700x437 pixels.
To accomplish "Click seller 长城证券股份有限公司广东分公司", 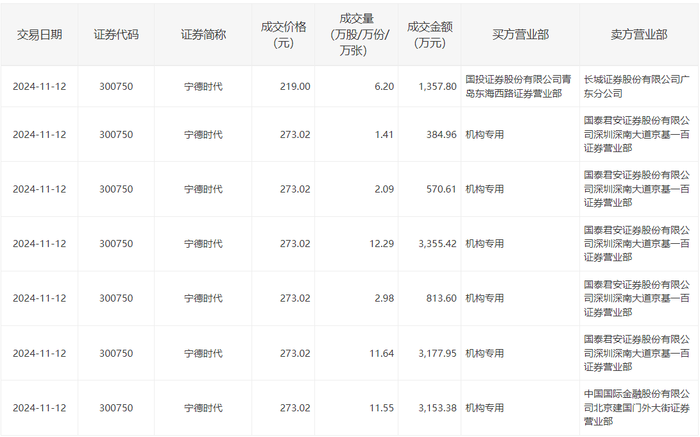I will 637,87.
